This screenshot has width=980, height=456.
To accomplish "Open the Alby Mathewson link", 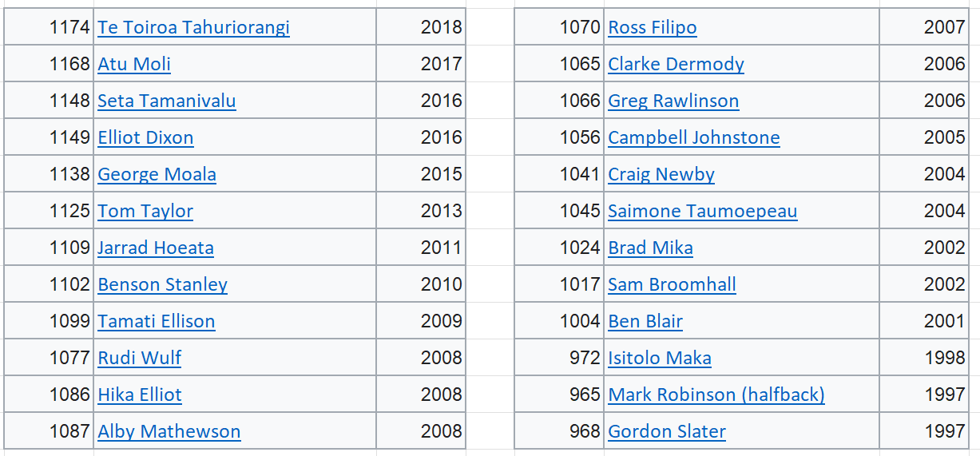I will click(x=169, y=431).
